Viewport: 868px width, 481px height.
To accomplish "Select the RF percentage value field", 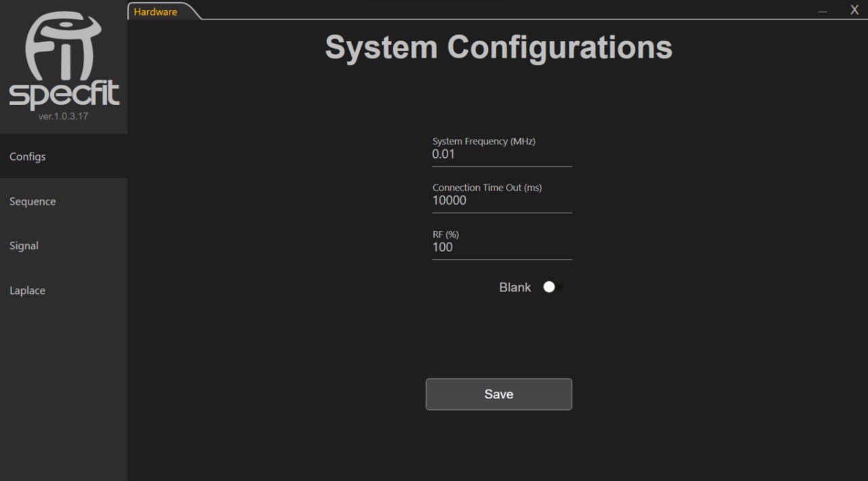I will point(502,247).
